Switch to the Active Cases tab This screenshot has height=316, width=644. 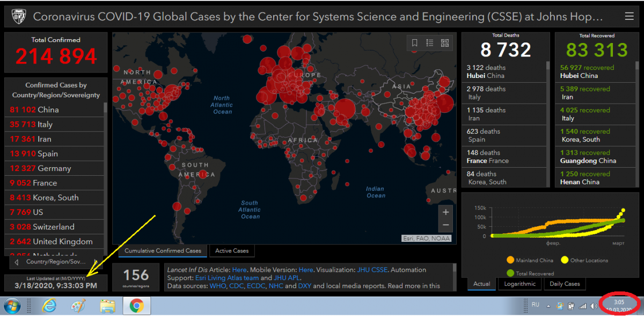point(231,251)
